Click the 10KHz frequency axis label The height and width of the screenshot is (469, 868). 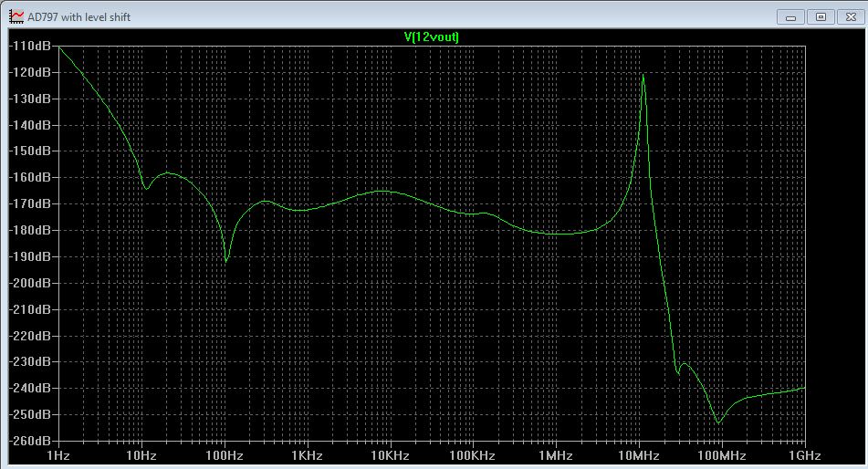tap(390, 455)
